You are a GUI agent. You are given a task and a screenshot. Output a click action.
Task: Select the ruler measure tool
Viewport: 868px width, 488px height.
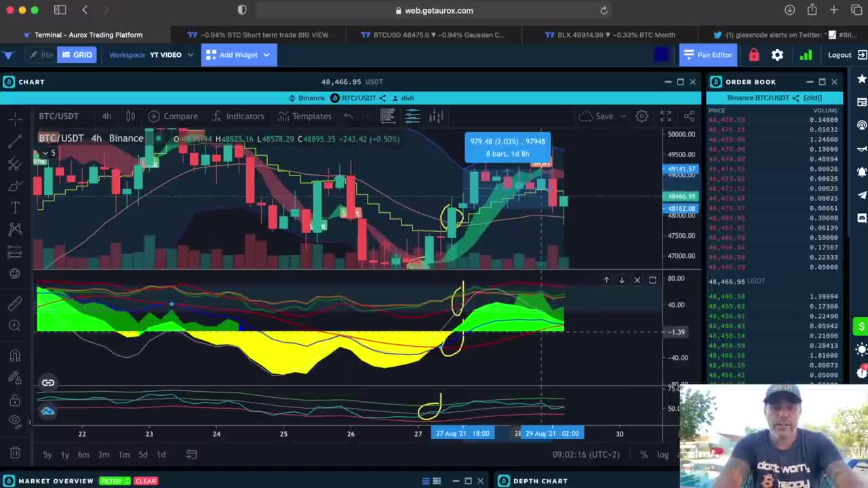[15, 304]
